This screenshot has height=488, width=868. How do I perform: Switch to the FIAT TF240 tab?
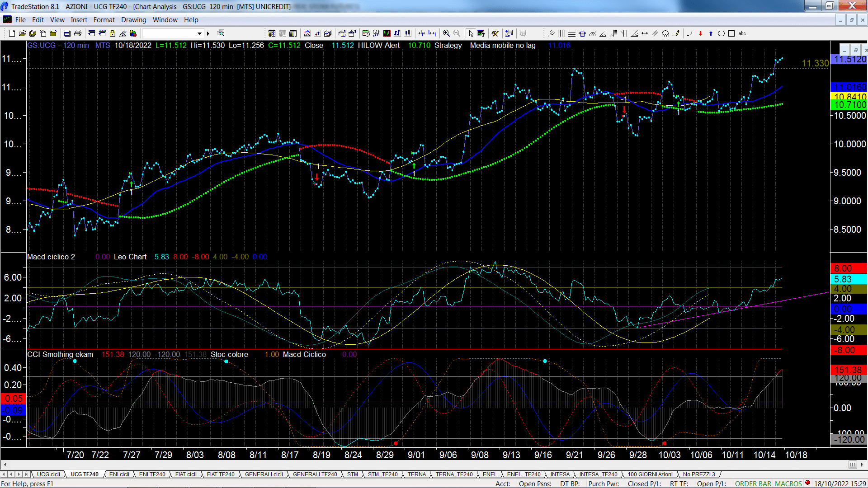[221, 474]
